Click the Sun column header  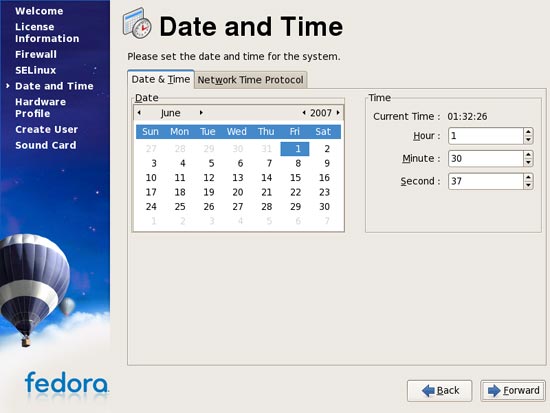pyautogui.click(x=150, y=132)
